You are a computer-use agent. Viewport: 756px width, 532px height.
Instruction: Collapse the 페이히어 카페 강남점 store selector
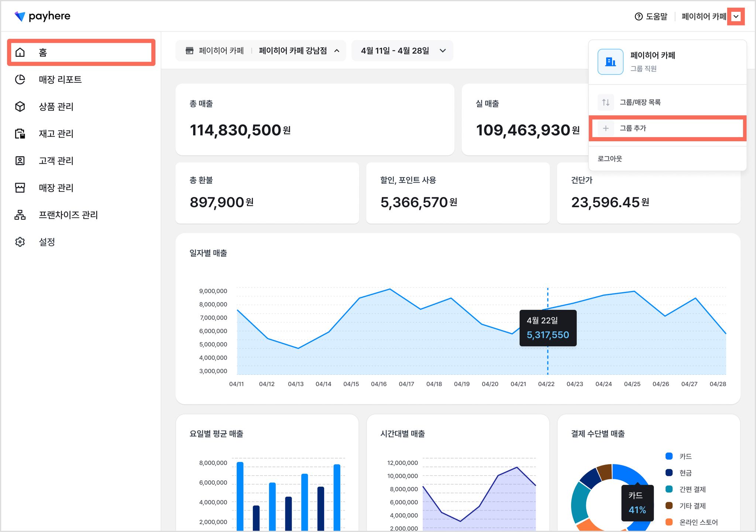click(261, 51)
